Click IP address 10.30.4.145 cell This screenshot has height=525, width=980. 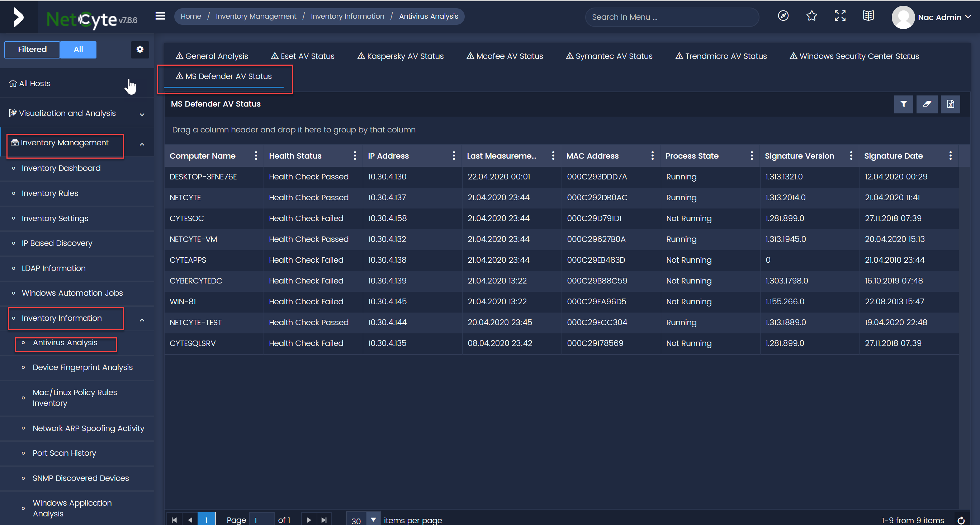412,302
